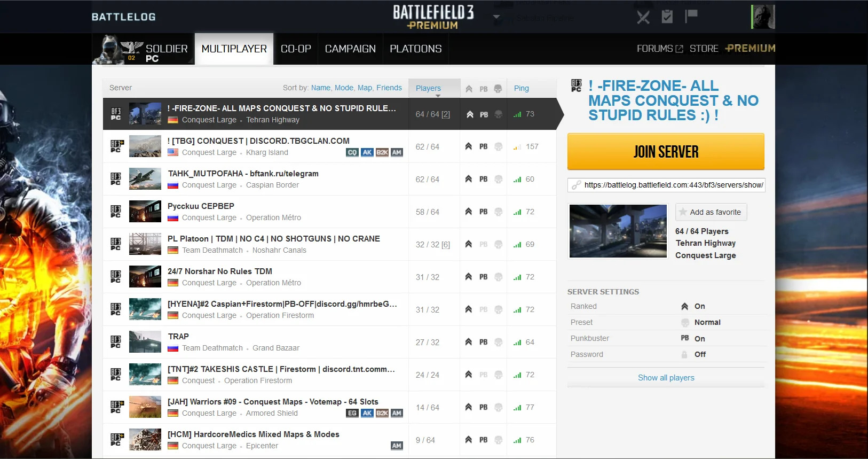This screenshot has height=459, width=868.
Task: Click the skull preset icon on [TBG] CONQUEST row
Action: [498, 146]
